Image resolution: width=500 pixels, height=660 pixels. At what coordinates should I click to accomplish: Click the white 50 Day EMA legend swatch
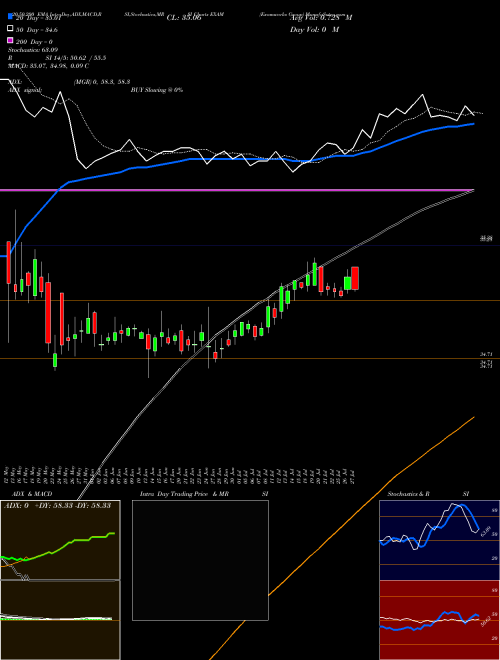coord(11,29)
